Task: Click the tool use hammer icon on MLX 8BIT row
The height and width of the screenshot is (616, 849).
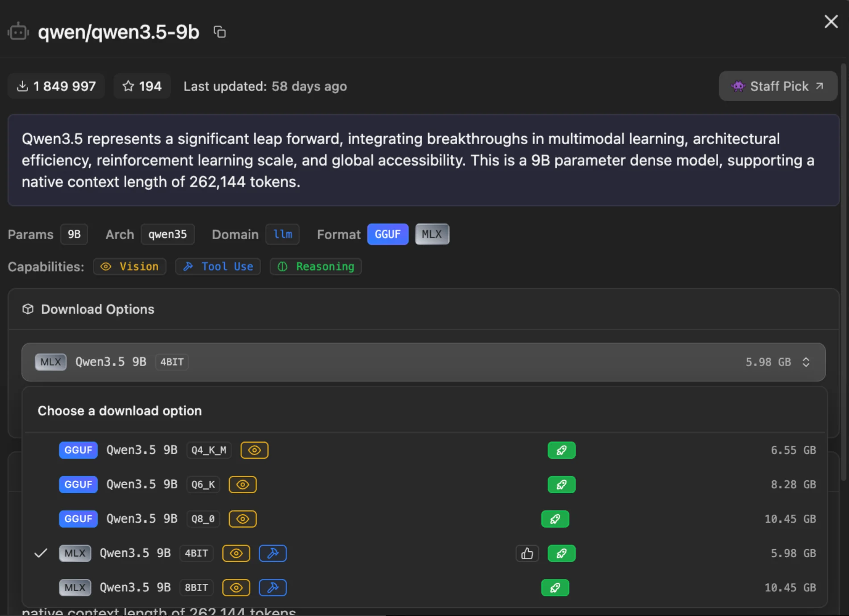Action: click(x=273, y=588)
